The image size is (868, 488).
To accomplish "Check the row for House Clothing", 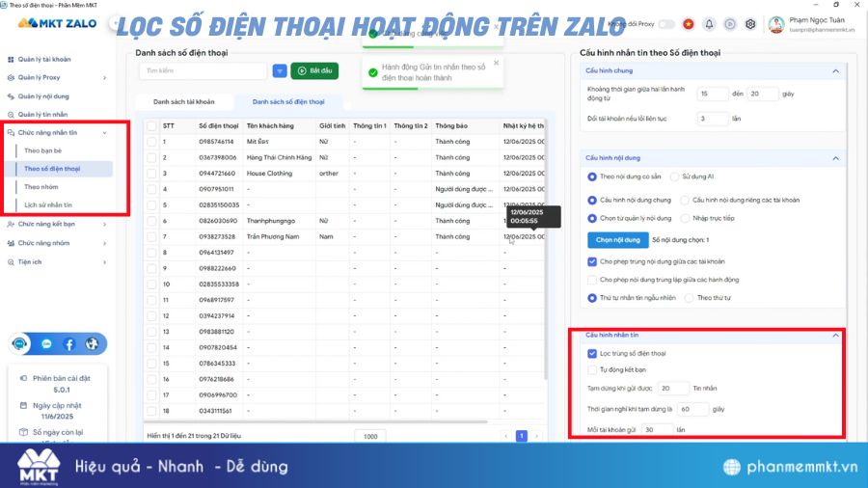I will pyautogui.click(x=151, y=174).
